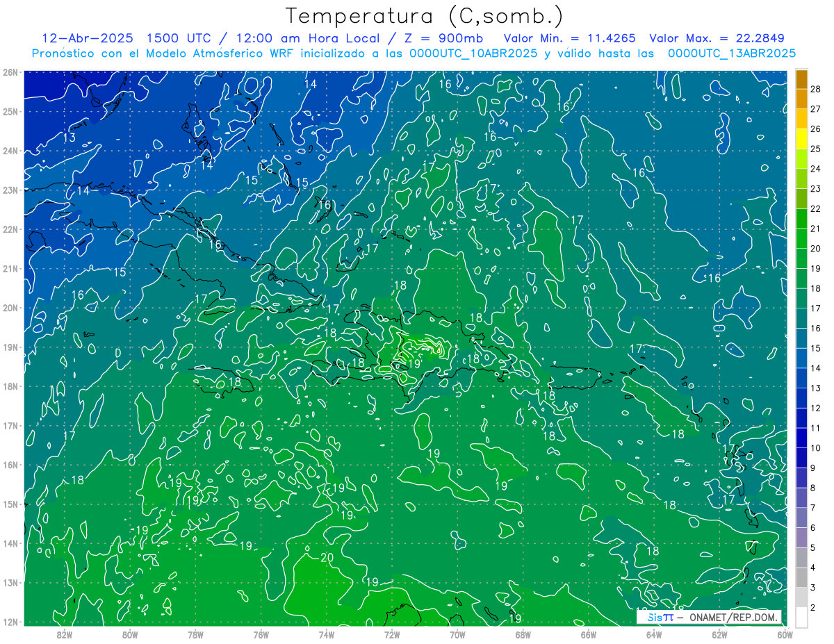Click the "20N" latitude axis label
This screenshot has width=834, height=644.
pyautogui.click(x=10, y=308)
